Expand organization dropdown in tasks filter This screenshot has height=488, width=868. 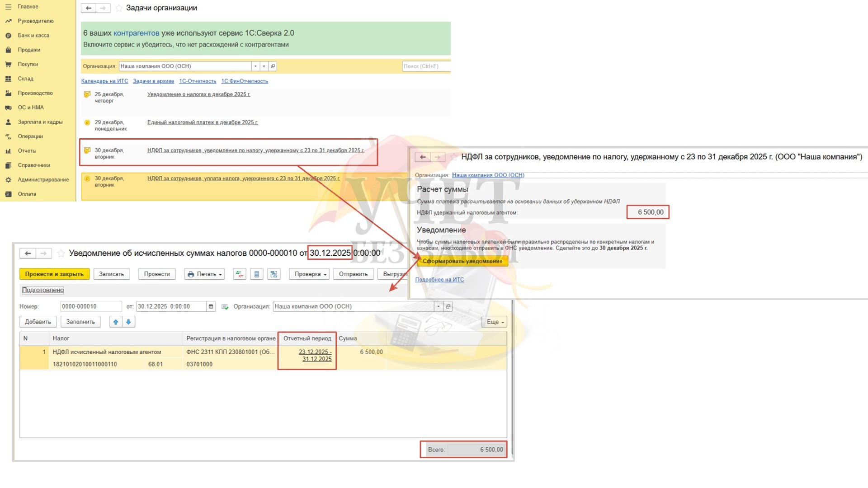click(x=255, y=66)
